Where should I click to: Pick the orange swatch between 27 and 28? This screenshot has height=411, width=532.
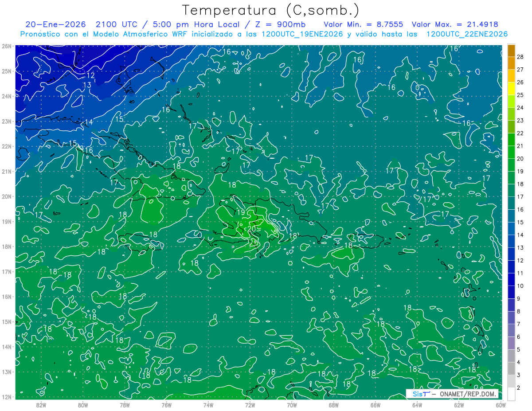(x=511, y=63)
